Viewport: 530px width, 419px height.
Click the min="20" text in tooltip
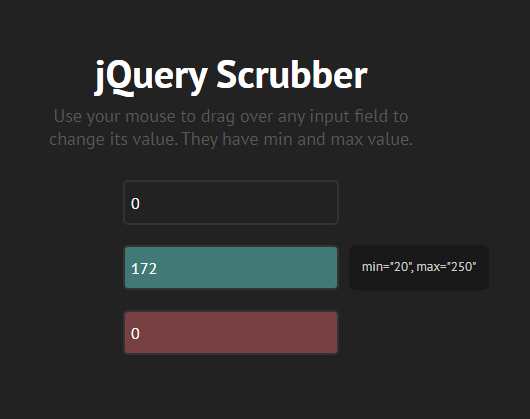coord(387,267)
